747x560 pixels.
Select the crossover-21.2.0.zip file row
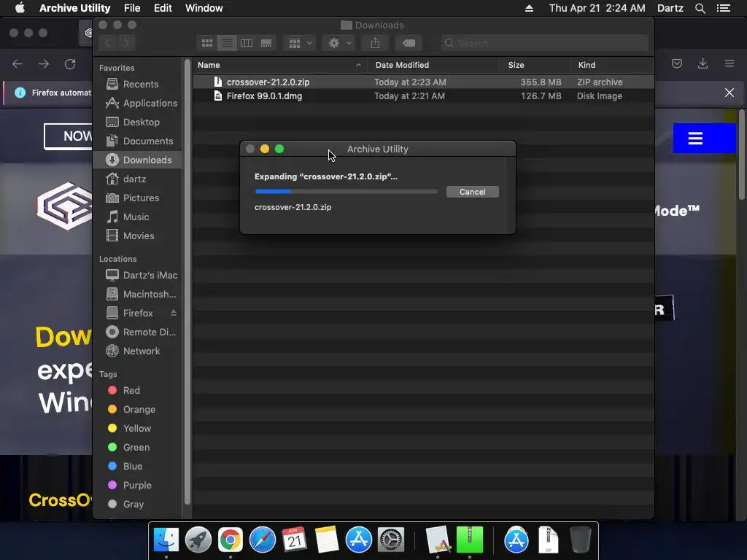[x=424, y=82]
